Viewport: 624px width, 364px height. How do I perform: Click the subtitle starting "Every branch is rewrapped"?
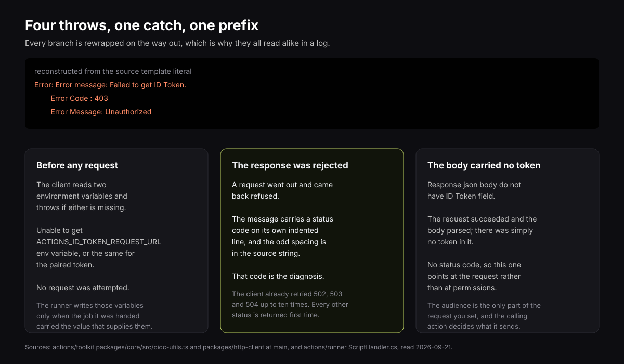(x=177, y=43)
